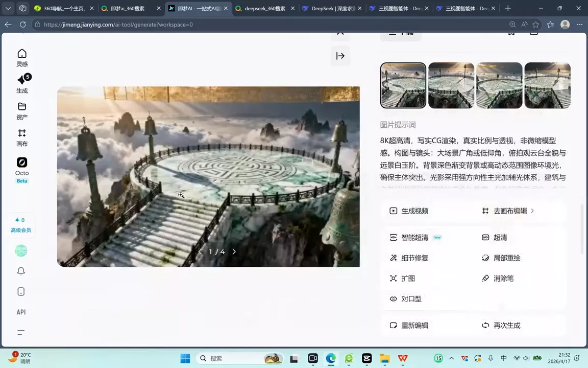Viewport: 588px width, 368px height.
Task: Select the third generated thumbnail
Action: pyautogui.click(x=499, y=85)
